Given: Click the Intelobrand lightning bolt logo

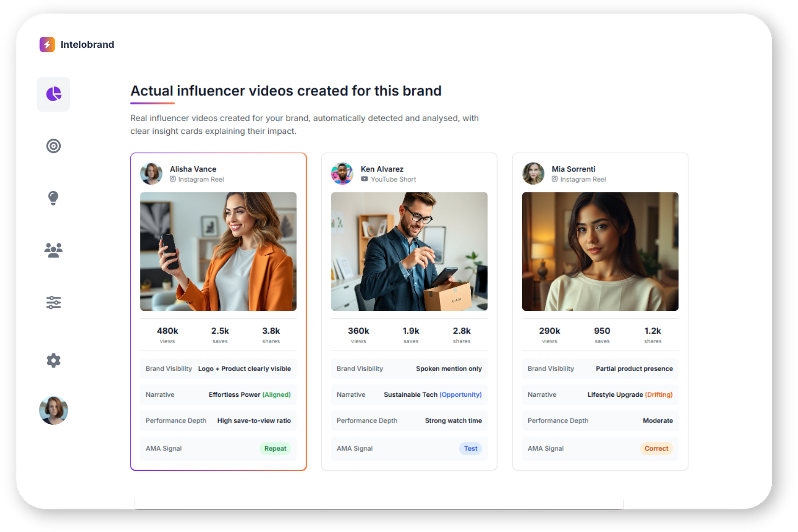Looking at the screenshot, I should (x=47, y=44).
